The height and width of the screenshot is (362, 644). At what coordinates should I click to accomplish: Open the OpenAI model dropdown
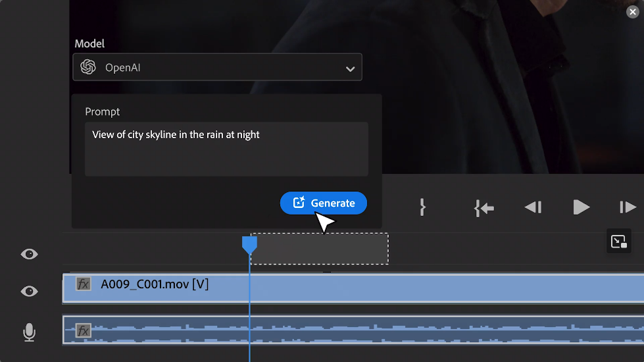[x=217, y=67]
